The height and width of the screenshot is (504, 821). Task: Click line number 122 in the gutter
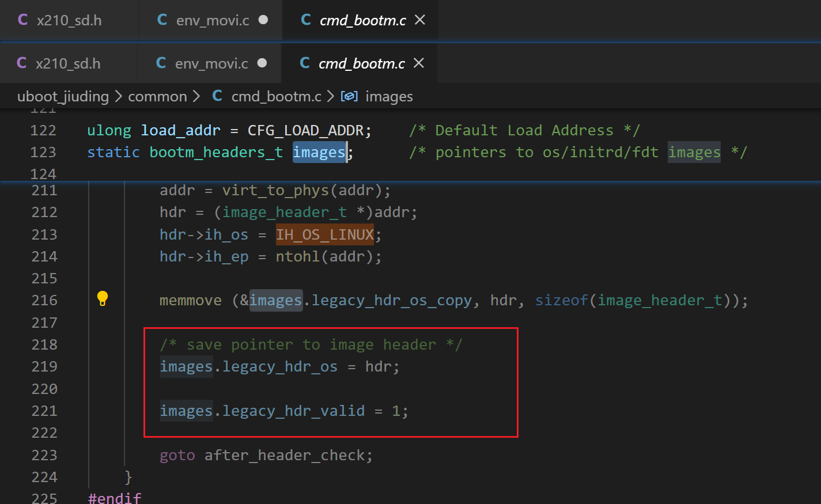point(44,131)
